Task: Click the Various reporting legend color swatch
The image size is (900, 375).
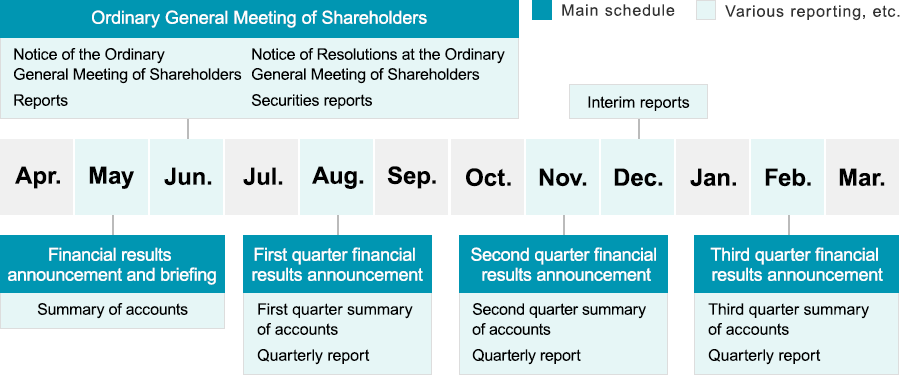Action: pyautogui.click(x=706, y=10)
